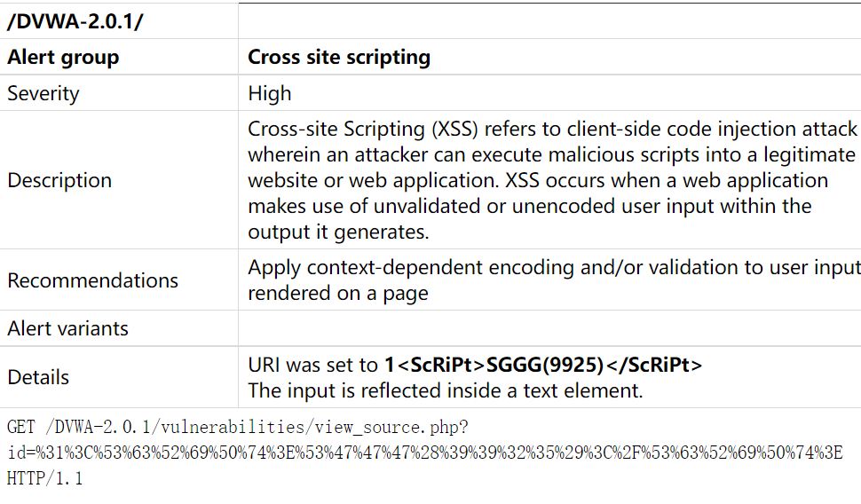The height and width of the screenshot is (504, 861).
Task: Click the /DVWA-2.0.1/ path heading
Action: click(x=75, y=21)
